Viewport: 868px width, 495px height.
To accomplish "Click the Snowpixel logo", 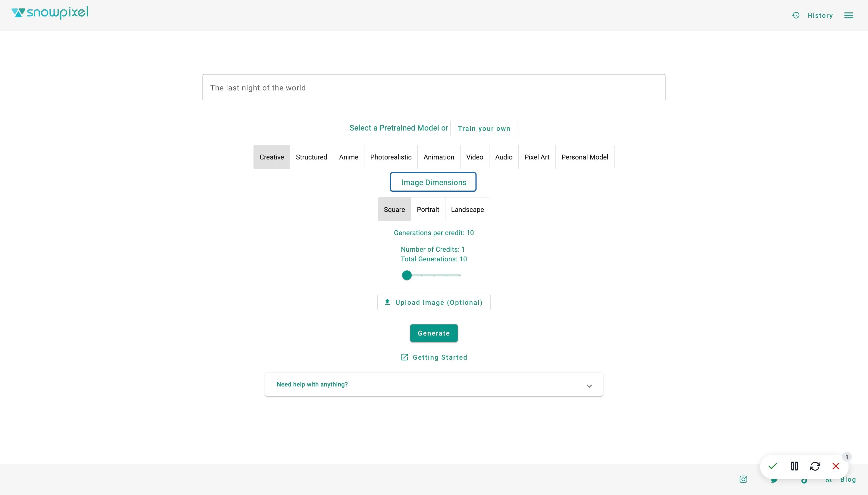I will point(50,13).
